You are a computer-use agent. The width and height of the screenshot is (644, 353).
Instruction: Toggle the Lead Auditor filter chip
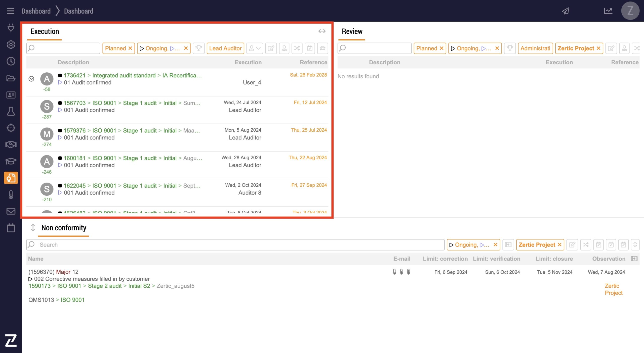225,48
